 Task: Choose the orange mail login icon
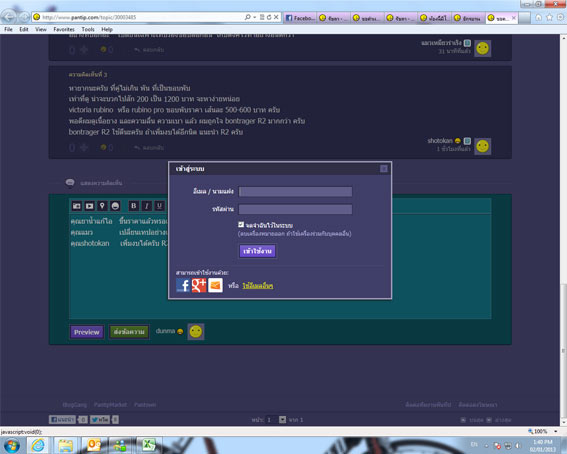(216, 285)
